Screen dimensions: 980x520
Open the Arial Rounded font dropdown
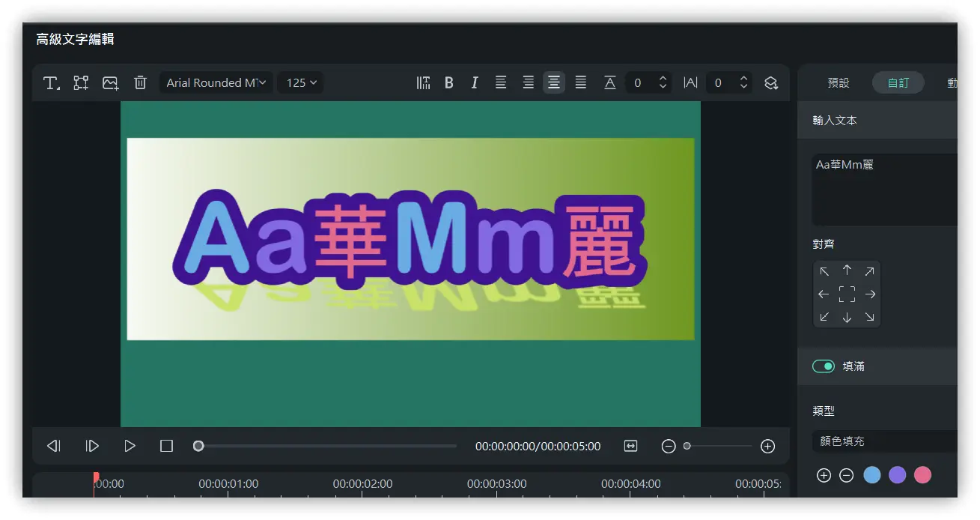tap(216, 82)
